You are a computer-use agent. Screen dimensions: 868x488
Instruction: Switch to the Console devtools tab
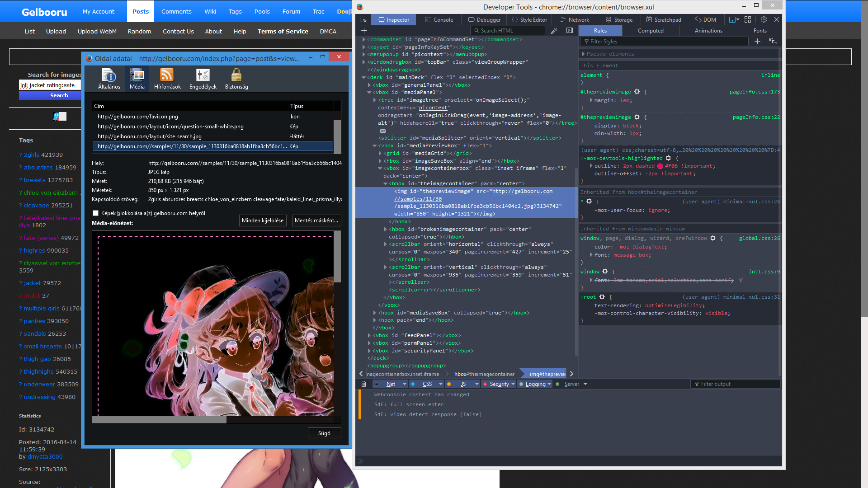[x=439, y=20]
